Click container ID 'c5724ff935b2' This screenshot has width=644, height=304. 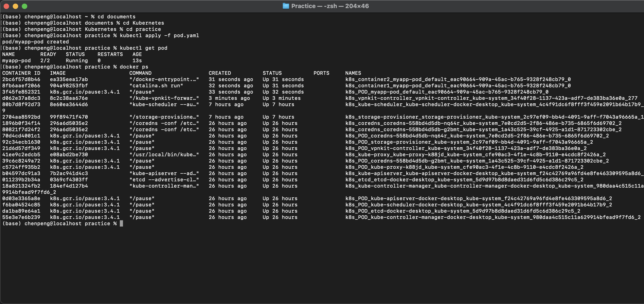pyautogui.click(x=21, y=167)
